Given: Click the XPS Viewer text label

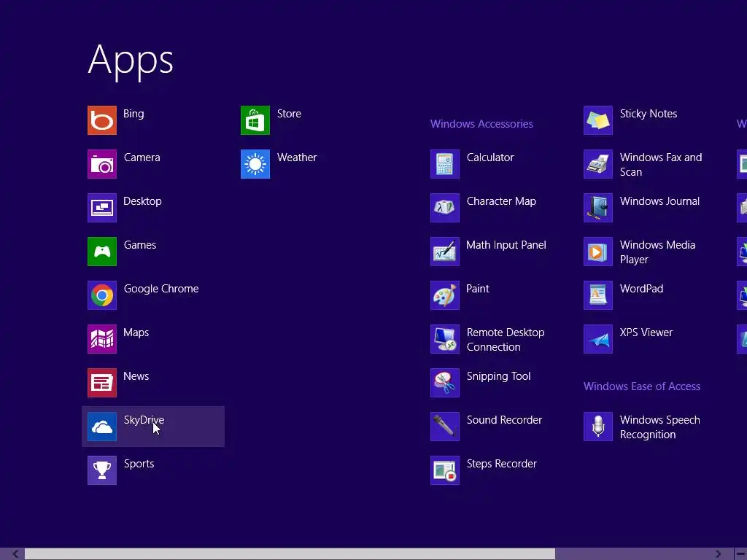Looking at the screenshot, I should [x=646, y=332].
